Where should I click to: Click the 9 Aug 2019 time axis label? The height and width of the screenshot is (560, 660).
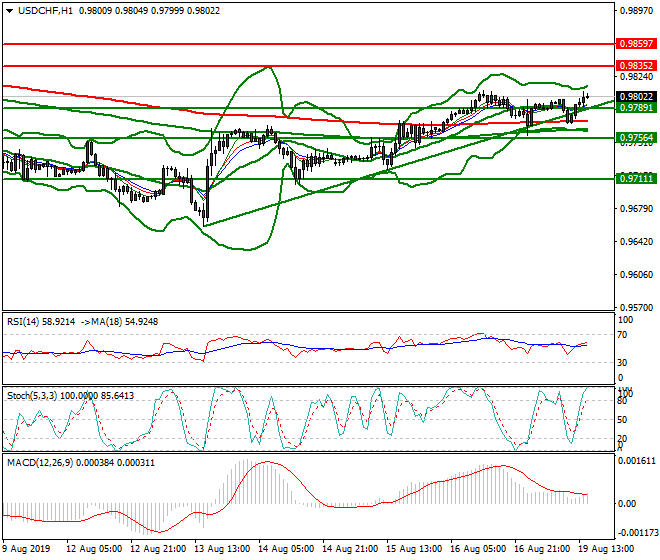(x=26, y=549)
